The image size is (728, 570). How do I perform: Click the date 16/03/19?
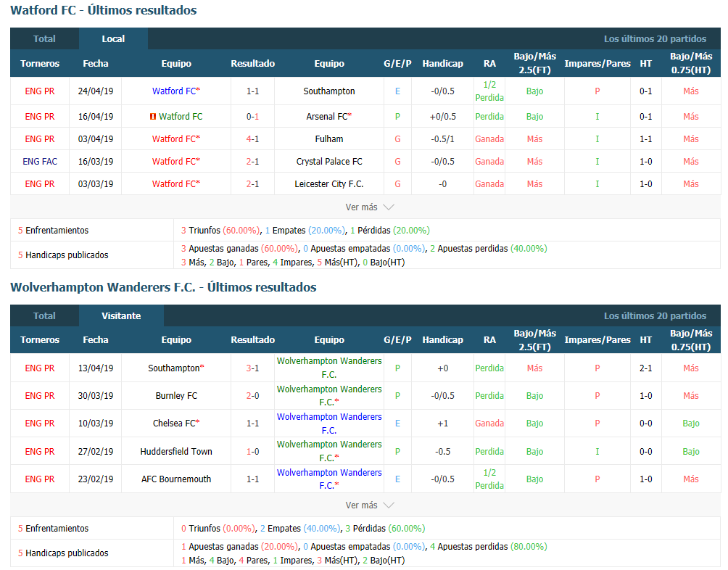(96, 162)
